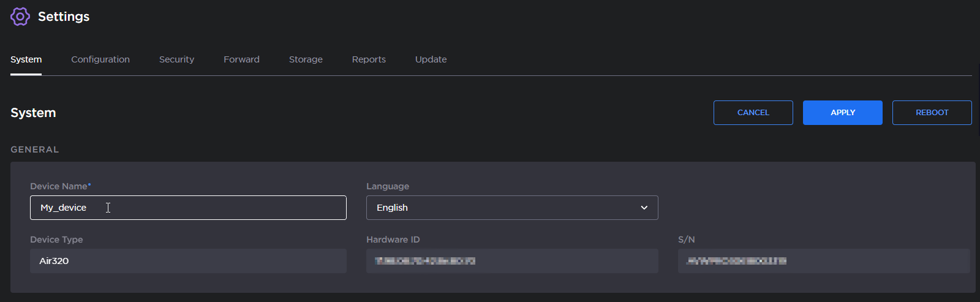The image size is (980, 302).
Task: Focus the Device Name input field
Action: pyautogui.click(x=188, y=208)
